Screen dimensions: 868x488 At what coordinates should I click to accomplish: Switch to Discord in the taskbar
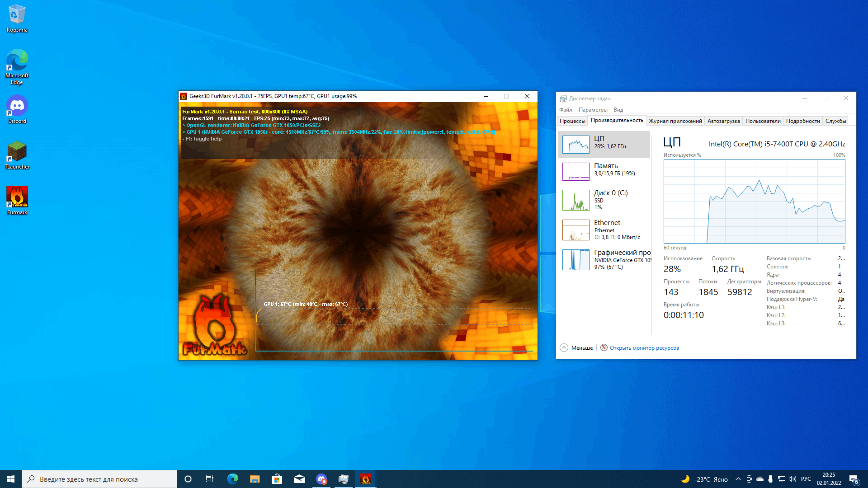(x=321, y=479)
